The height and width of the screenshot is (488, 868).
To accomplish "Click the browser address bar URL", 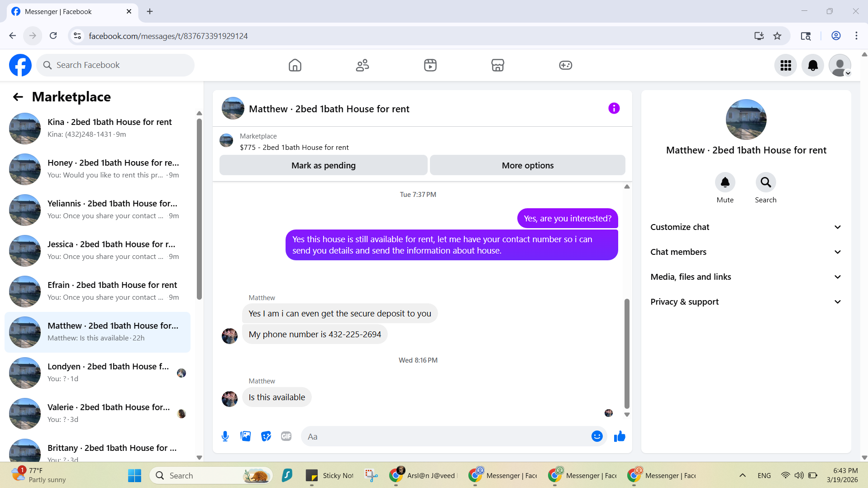I will (x=168, y=36).
